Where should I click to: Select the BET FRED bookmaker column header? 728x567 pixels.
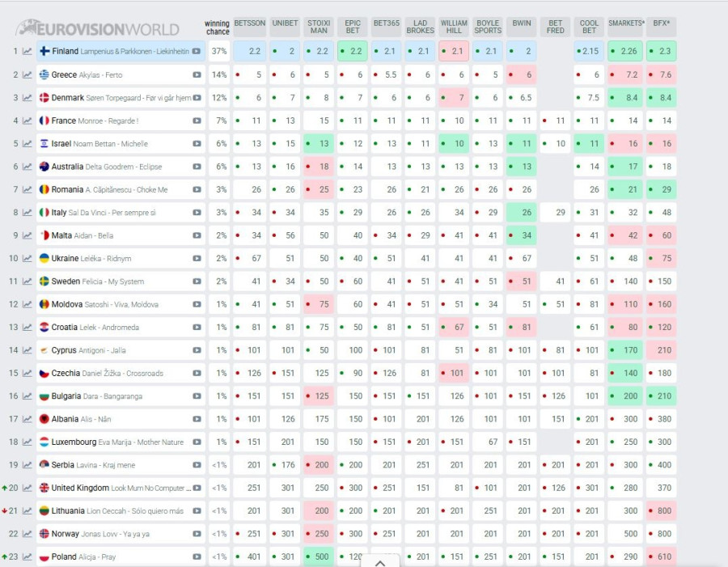(556, 27)
